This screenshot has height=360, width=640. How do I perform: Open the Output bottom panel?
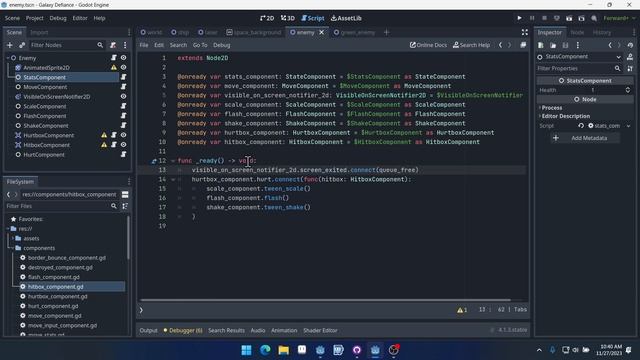click(148, 330)
